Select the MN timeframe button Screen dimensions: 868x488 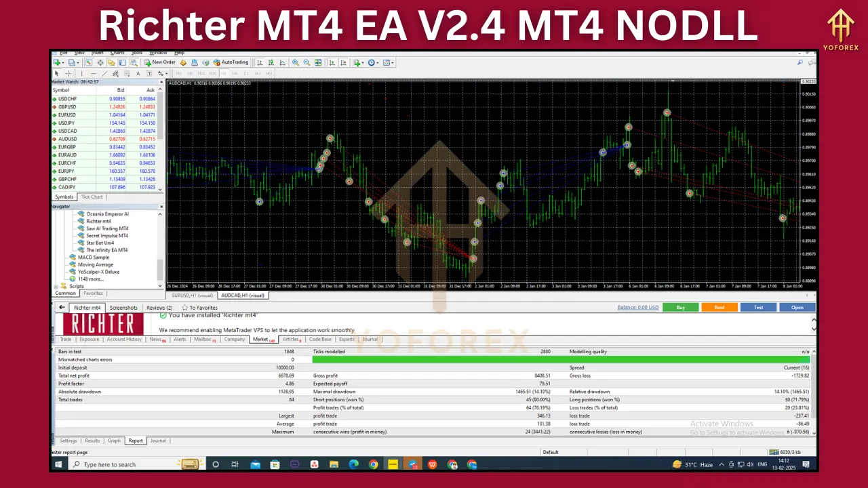(269, 73)
